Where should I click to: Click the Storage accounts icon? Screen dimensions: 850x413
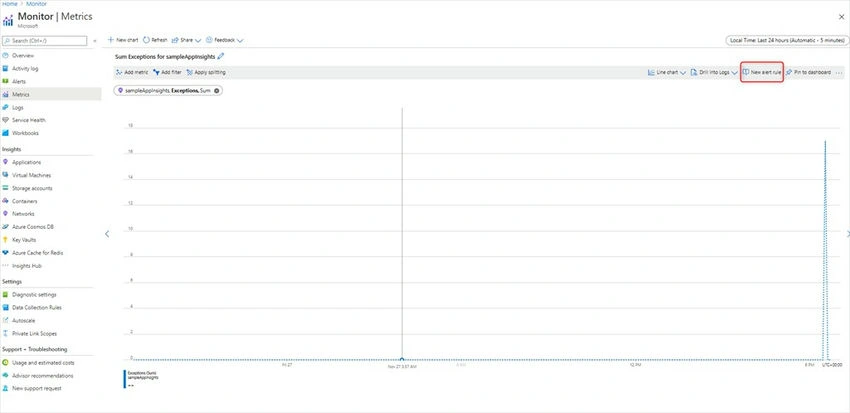[x=6, y=189]
